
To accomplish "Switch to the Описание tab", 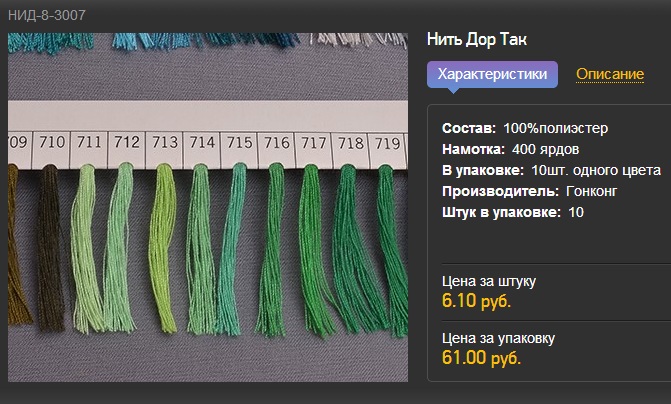I will click(x=610, y=74).
